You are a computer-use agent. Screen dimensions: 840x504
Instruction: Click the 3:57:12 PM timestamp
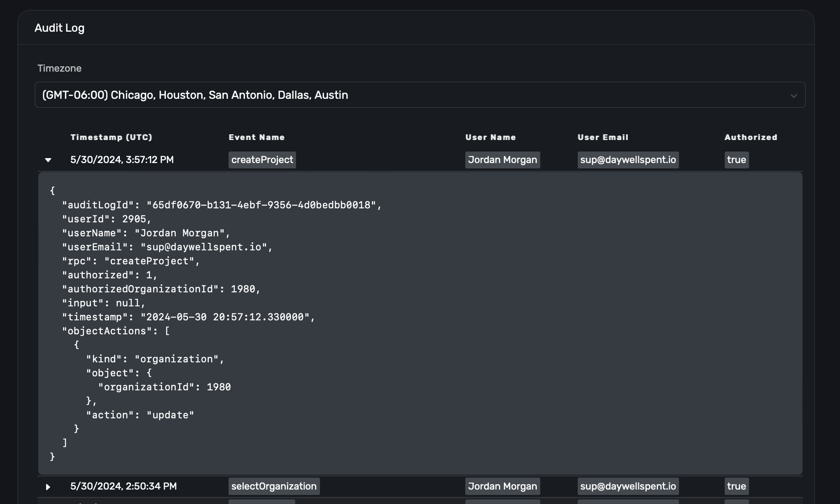click(122, 160)
